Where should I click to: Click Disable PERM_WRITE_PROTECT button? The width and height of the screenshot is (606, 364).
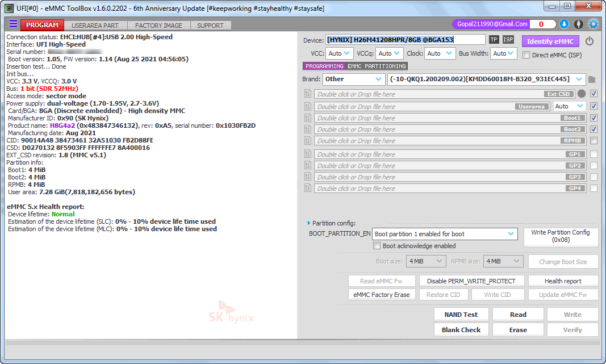click(x=471, y=281)
